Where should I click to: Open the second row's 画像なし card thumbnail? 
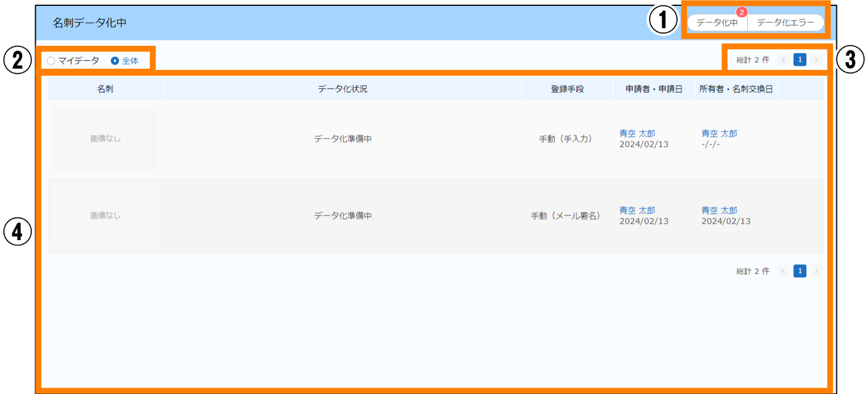click(x=106, y=215)
